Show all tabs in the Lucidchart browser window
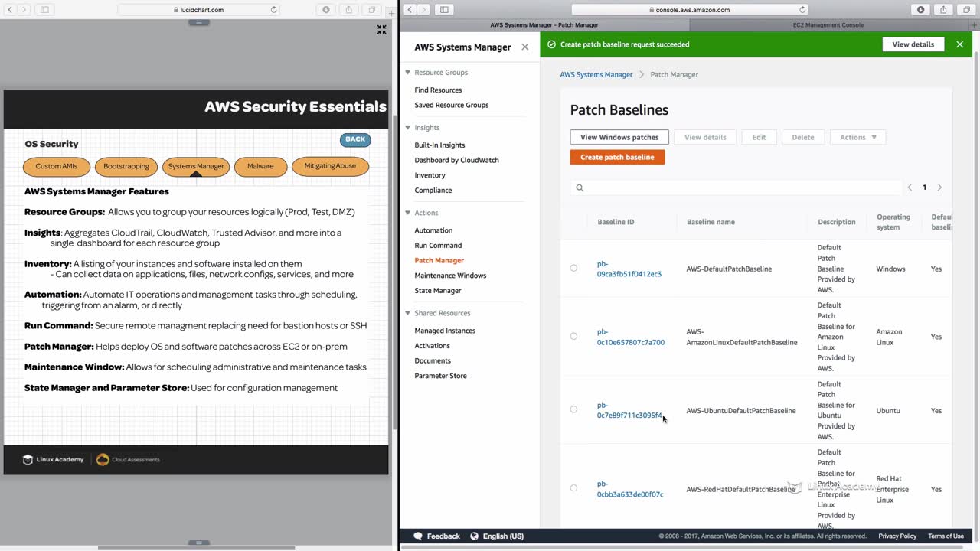Viewport: 980px width, 551px height. coord(372,10)
